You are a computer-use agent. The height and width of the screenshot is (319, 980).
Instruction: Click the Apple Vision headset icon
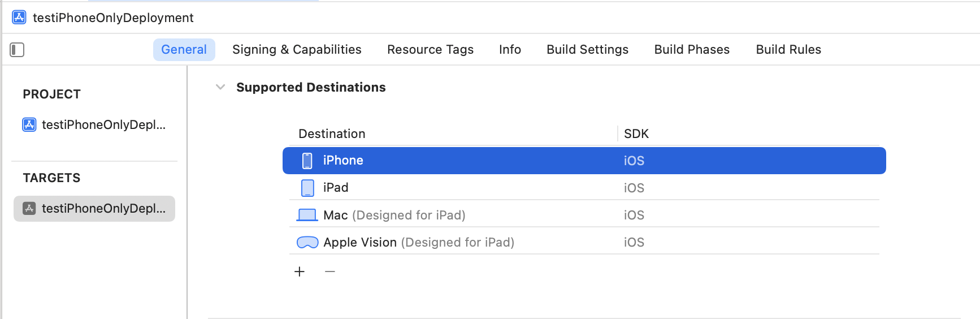(307, 242)
